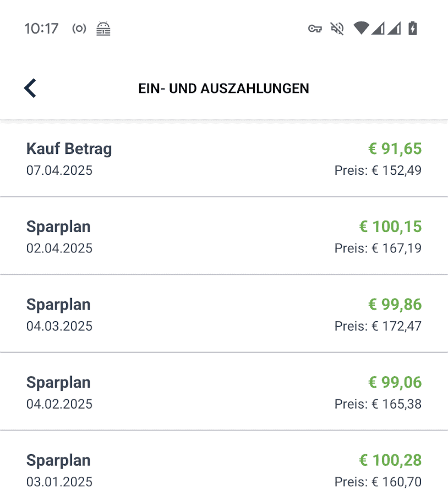The image size is (448, 501).
Task: Tap the status bar clock 10:17
Action: click(42, 29)
